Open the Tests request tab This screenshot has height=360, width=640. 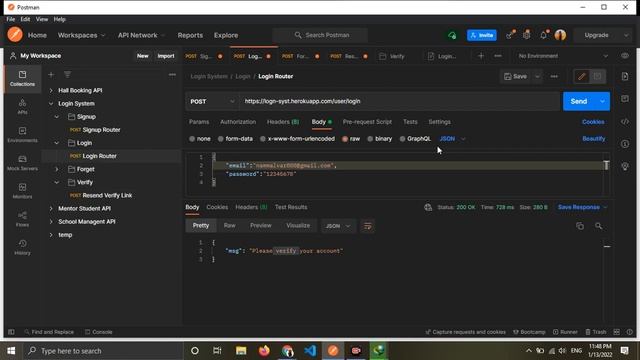[x=410, y=122]
